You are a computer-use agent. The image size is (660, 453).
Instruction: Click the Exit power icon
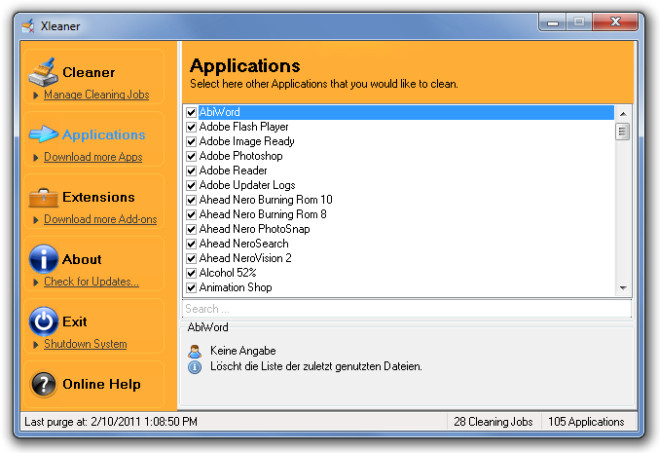[43, 321]
